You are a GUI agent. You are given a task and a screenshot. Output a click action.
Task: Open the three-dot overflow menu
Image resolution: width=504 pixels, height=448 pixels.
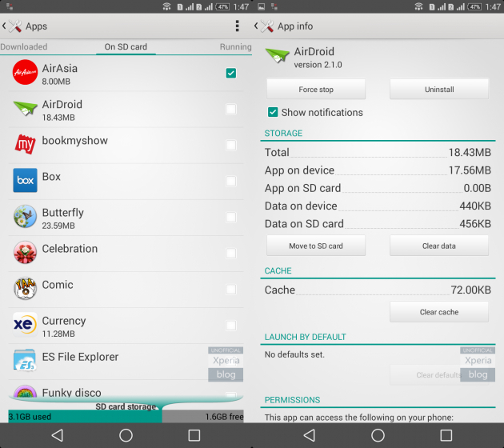point(237,26)
